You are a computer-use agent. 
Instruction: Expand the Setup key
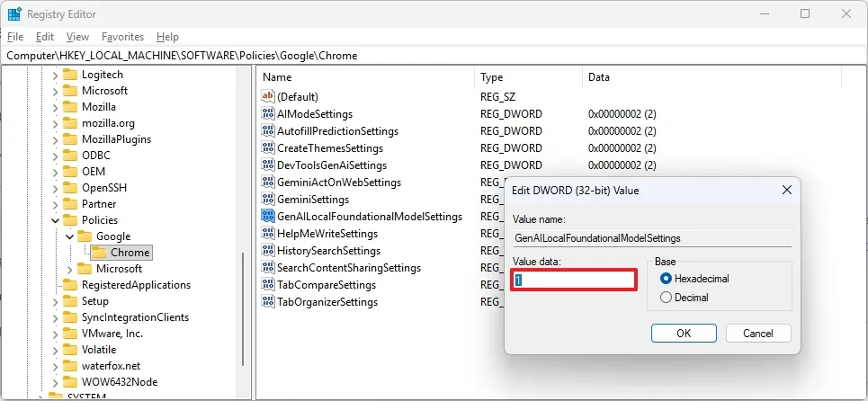55,301
